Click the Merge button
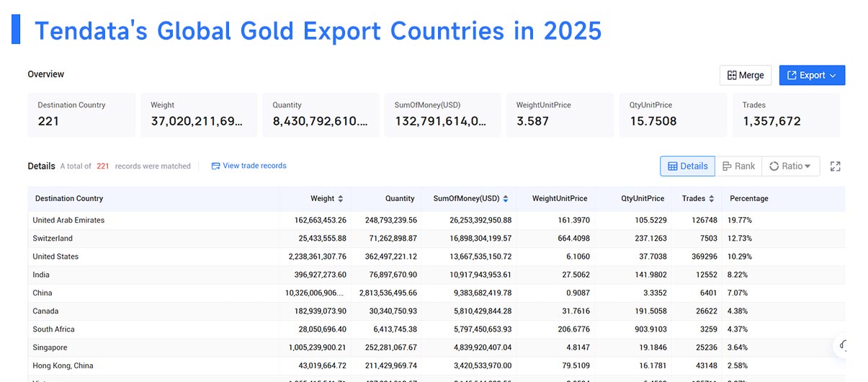Image resolution: width=868 pixels, height=382 pixels. point(746,75)
